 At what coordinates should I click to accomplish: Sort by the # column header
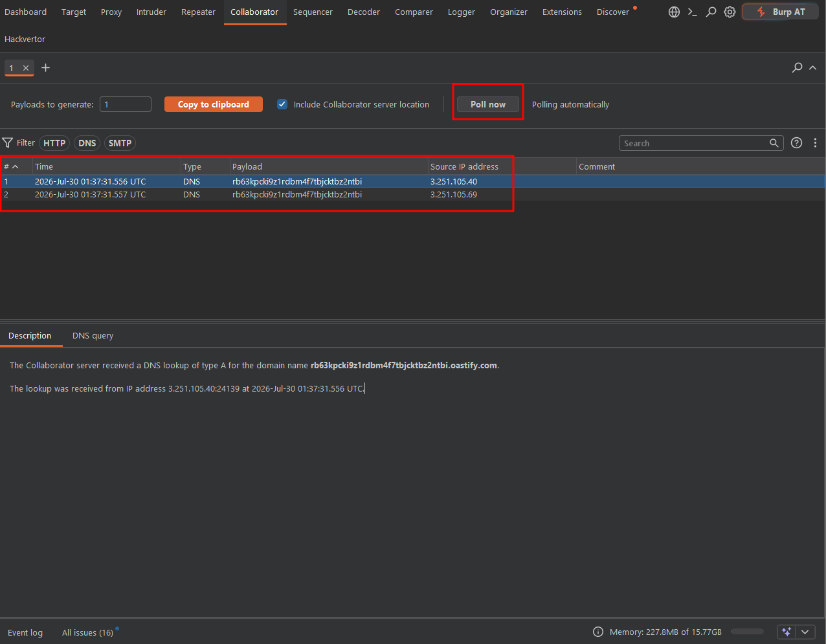[x=16, y=167]
